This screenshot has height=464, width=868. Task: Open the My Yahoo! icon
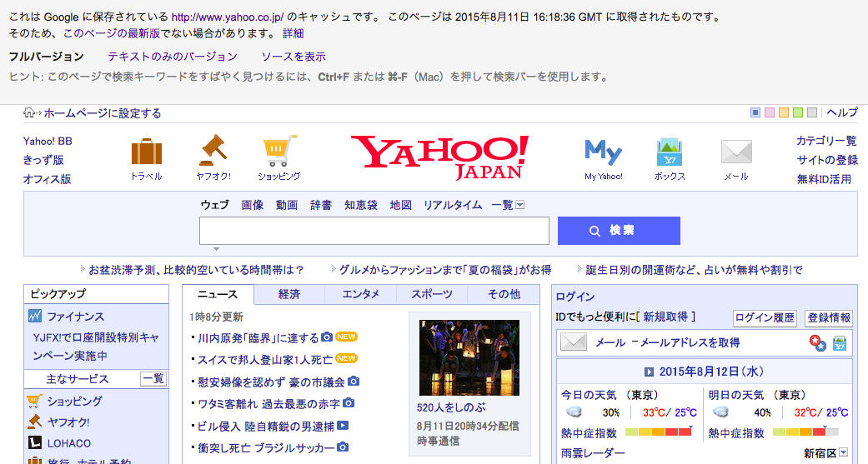(x=604, y=152)
